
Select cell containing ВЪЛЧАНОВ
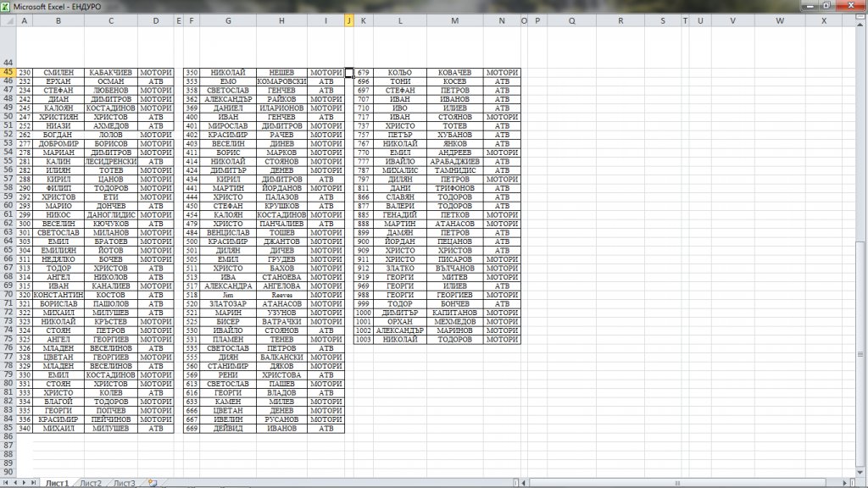pos(454,268)
